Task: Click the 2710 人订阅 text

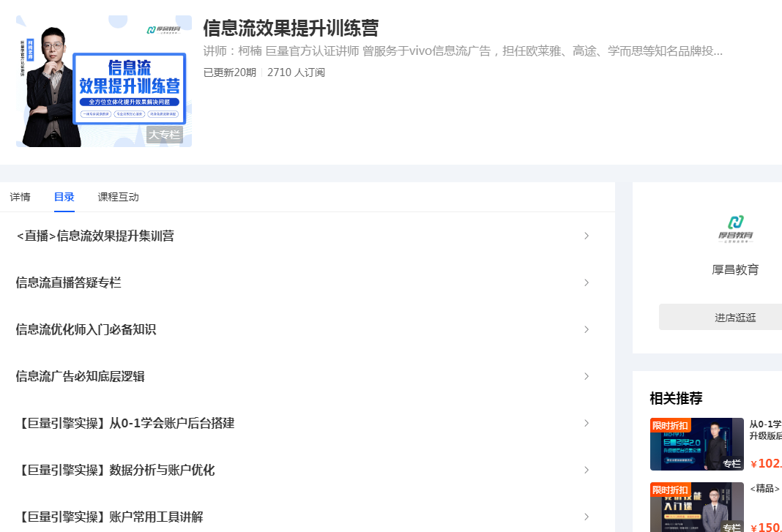Action: [x=297, y=72]
